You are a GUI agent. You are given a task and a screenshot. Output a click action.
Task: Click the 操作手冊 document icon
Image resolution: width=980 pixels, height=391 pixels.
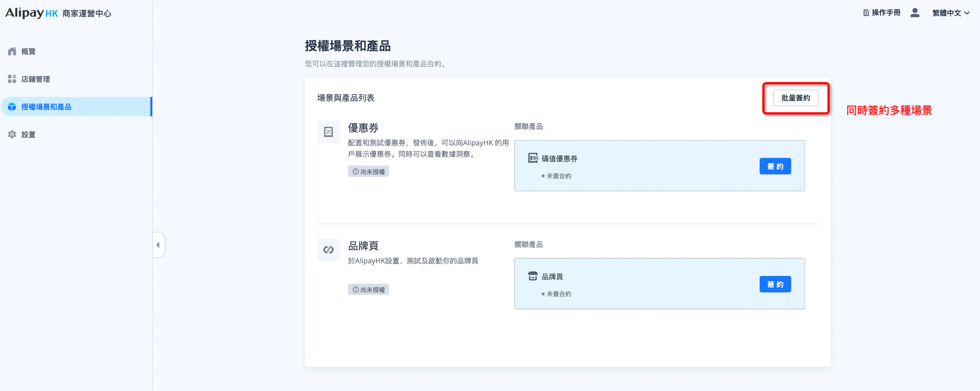point(866,13)
